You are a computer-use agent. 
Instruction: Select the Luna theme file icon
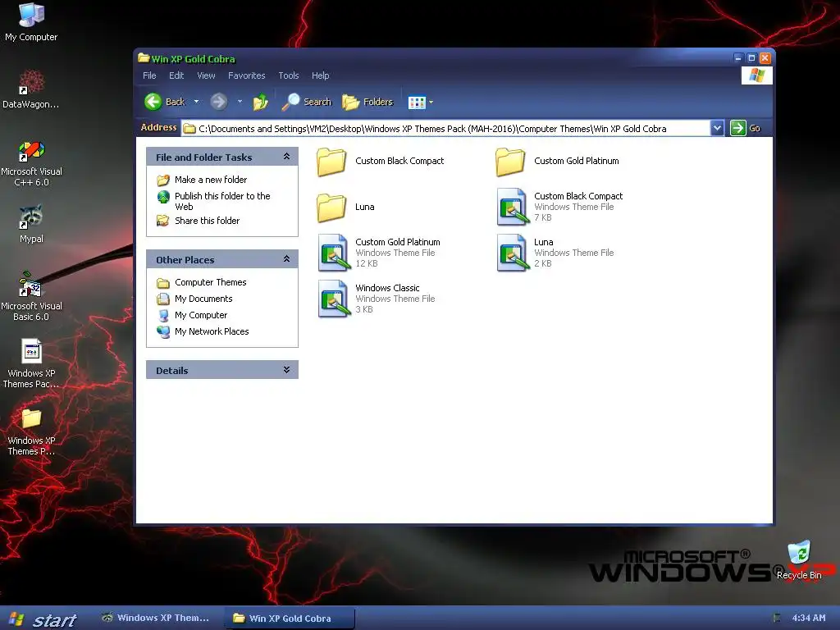click(x=512, y=253)
